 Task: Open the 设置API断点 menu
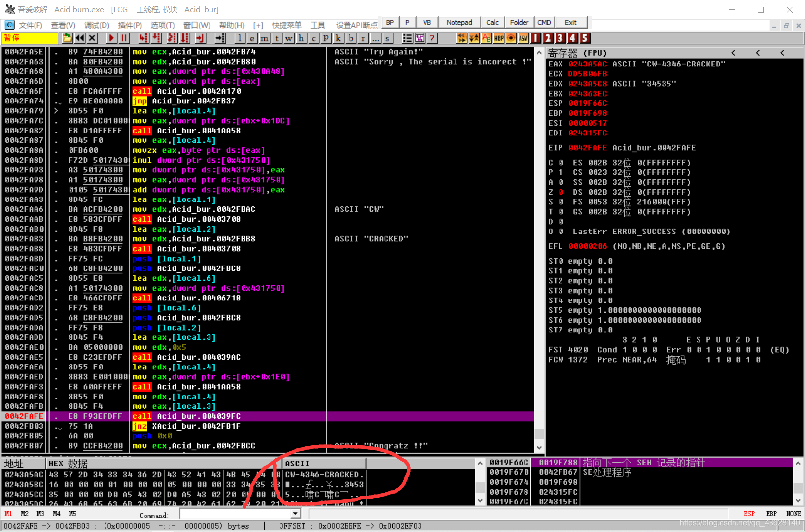click(356, 25)
